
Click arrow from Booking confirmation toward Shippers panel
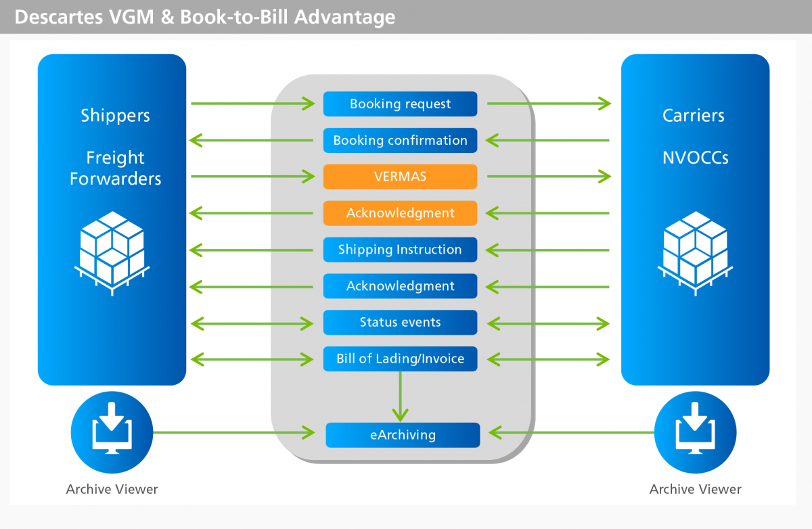click(252, 141)
